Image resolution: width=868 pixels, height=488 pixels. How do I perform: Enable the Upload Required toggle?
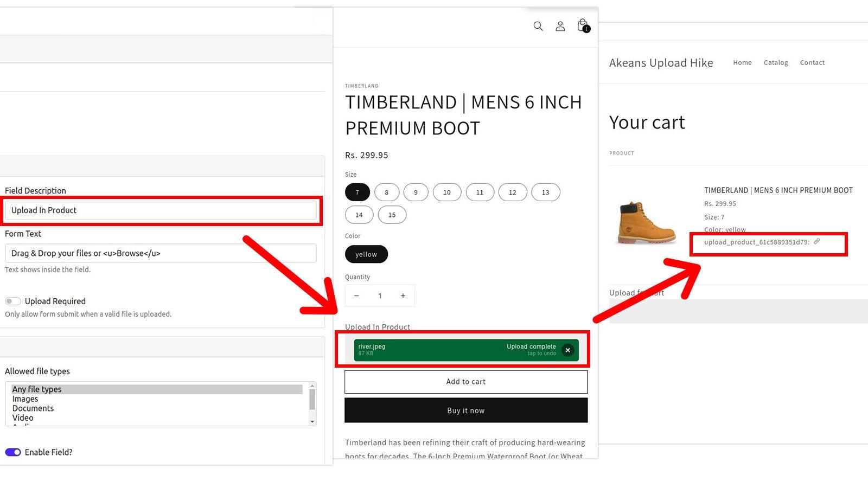click(12, 301)
